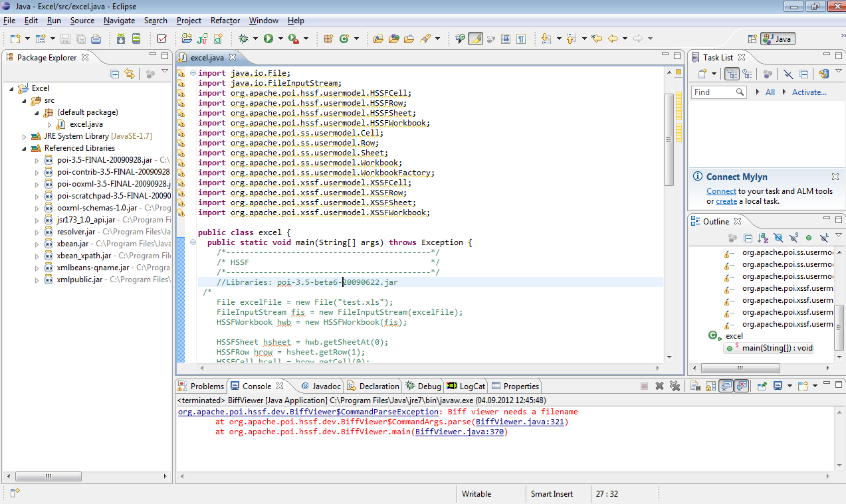
Task: Toggle Block Selection Mode button
Action: coord(505,39)
